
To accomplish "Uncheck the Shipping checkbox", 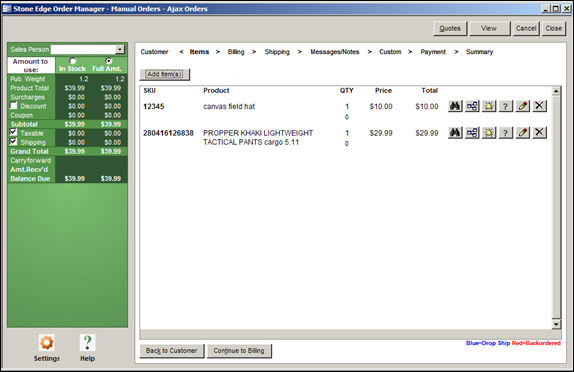I will (14, 141).
